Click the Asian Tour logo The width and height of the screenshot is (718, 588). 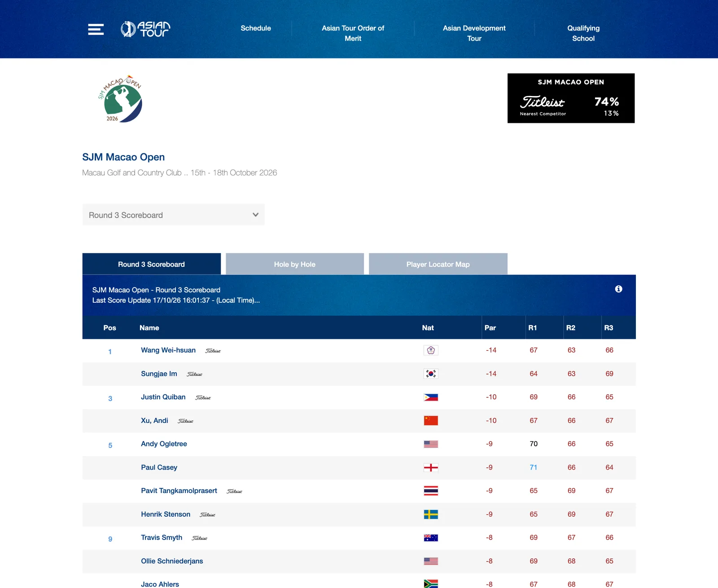tap(145, 29)
